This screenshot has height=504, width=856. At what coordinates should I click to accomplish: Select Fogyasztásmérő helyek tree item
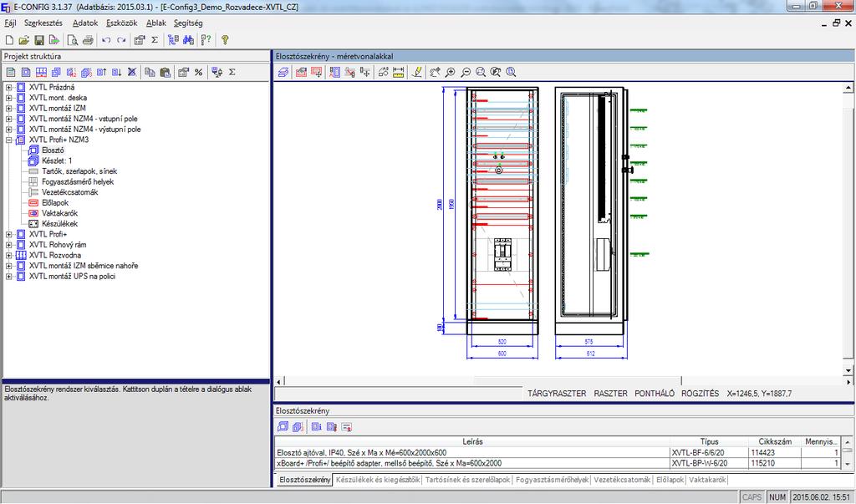pos(78,182)
